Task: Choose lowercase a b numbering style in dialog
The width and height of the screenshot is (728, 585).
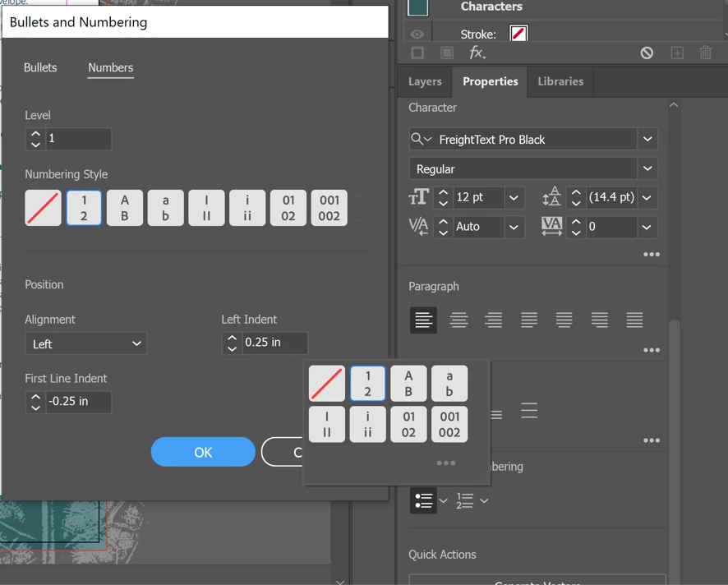Action: [x=165, y=208]
